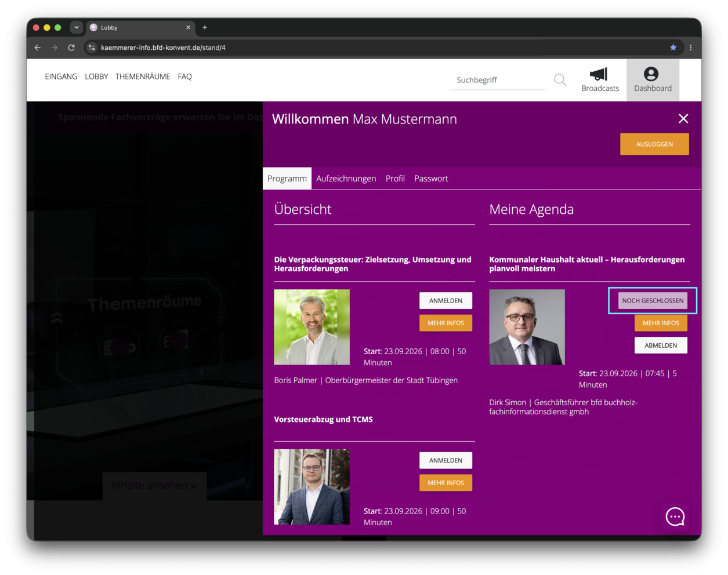The width and height of the screenshot is (728, 575).
Task: Click the Lobby browser tab
Action: [139, 27]
